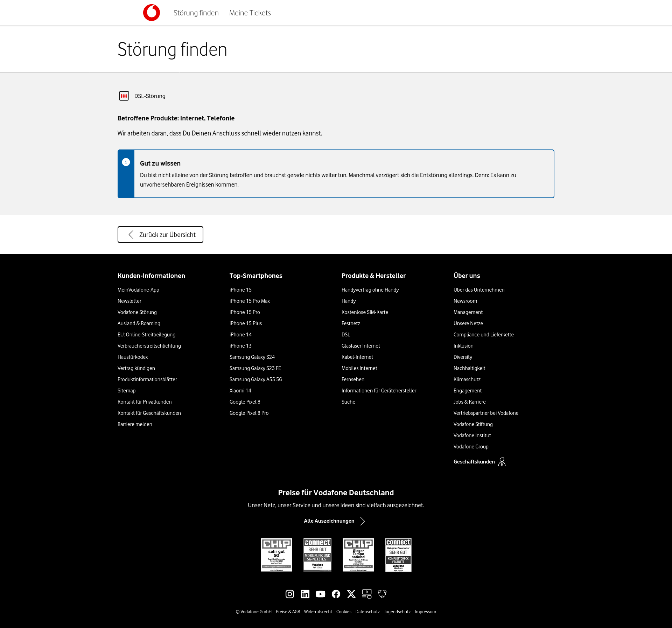Open the Xiaomi 14 link
672x628 pixels.
coord(240,391)
